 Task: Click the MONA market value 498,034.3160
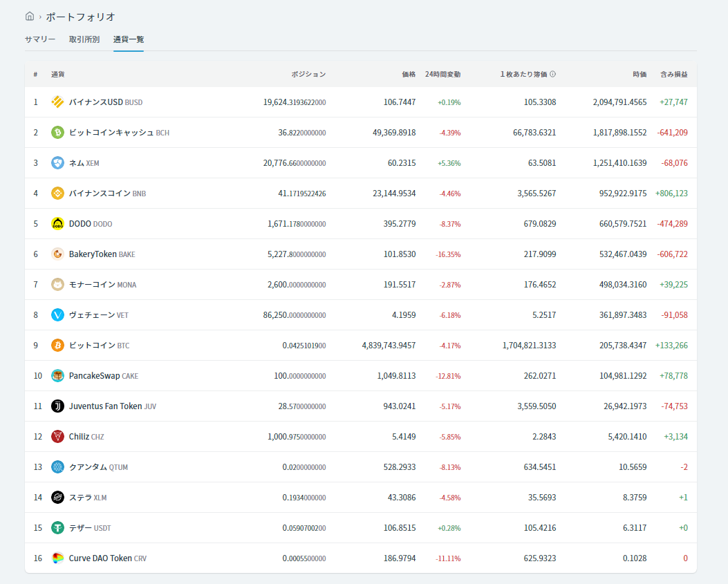click(623, 285)
